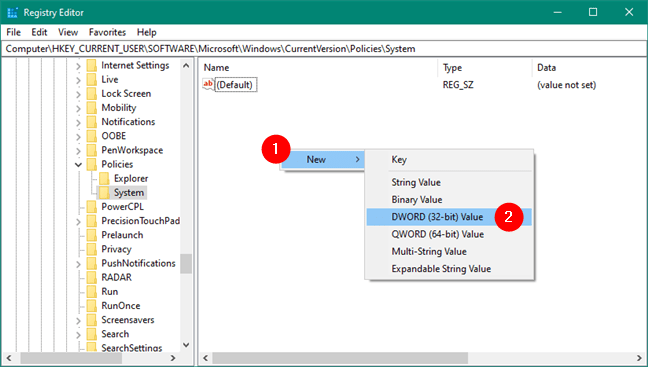Click the Live folder icon
The height and width of the screenshot is (367, 648).
click(x=92, y=79)
